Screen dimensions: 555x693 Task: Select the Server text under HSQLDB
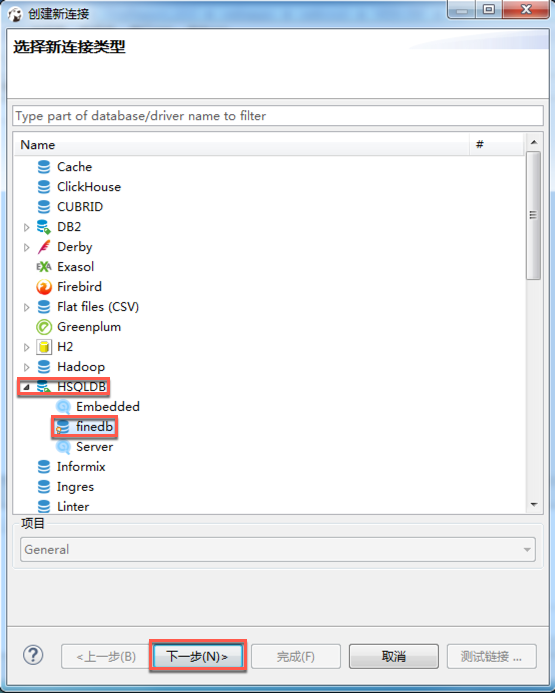95,447
